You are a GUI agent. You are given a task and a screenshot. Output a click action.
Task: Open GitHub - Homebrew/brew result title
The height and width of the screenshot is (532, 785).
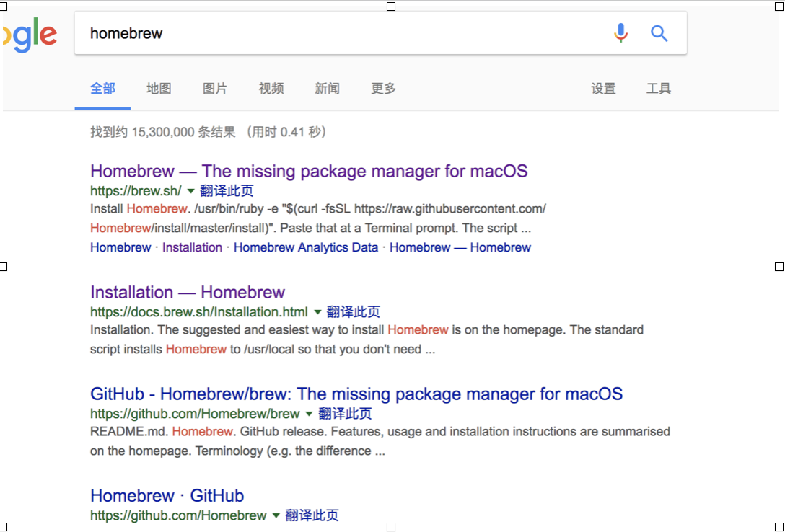[356, 394]
